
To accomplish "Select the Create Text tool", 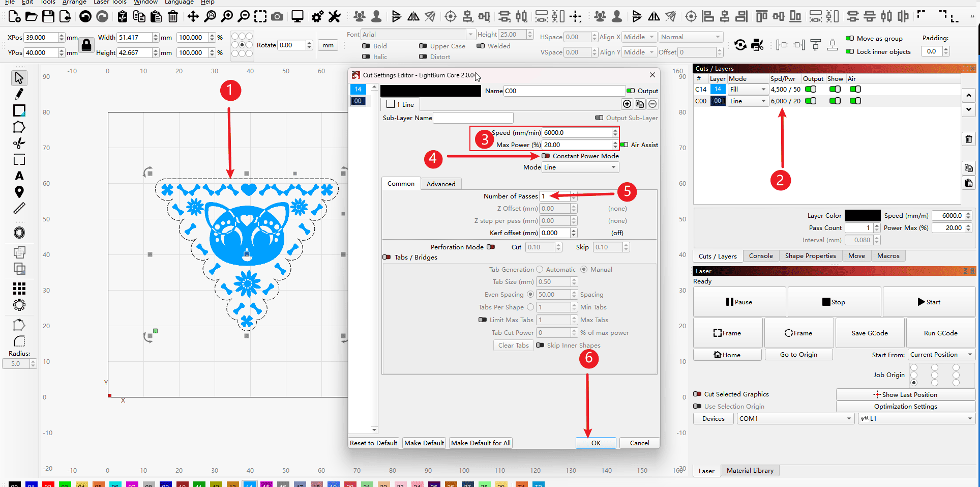I will point(19,176).
